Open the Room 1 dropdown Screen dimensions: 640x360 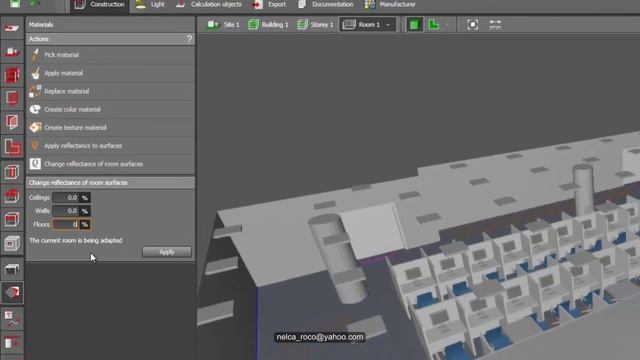click(x=367, y=24)
